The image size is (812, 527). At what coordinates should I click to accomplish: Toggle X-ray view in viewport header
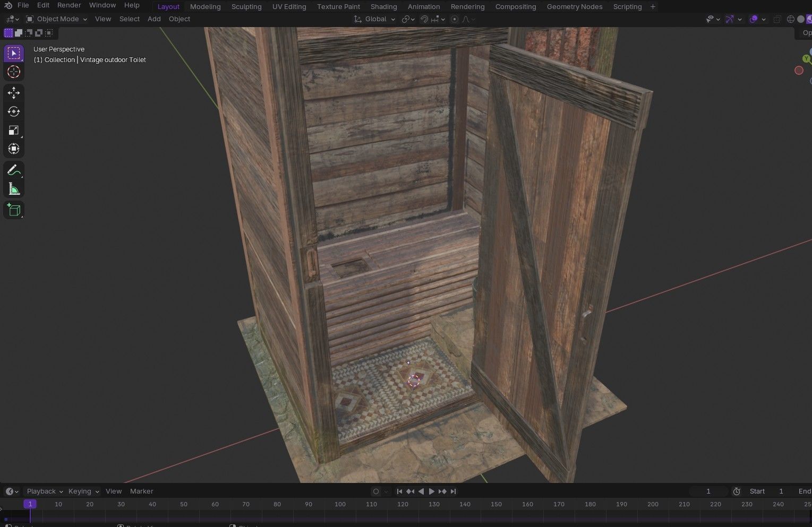[777, 19]
